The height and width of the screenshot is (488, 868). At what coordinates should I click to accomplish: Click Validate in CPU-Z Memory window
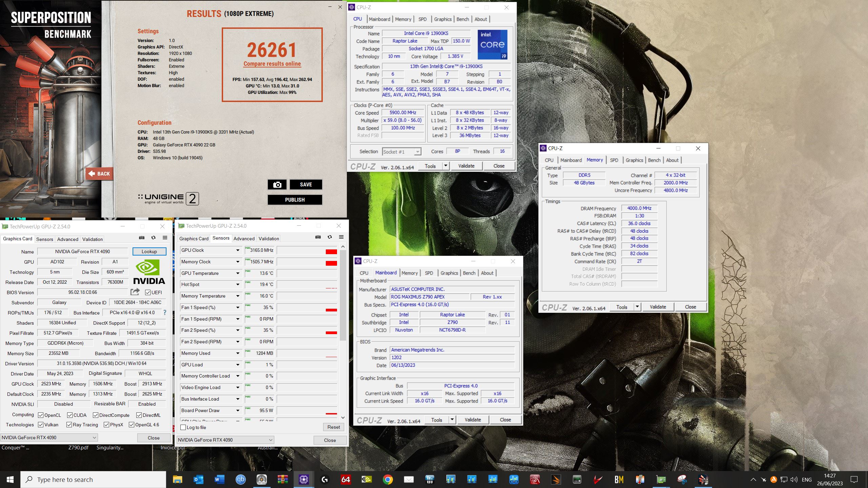(658, 307)
